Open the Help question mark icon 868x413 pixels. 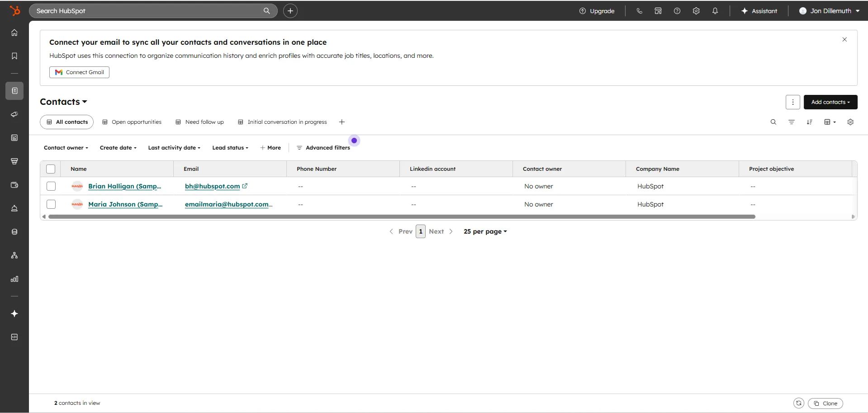(x=677, y=11)
